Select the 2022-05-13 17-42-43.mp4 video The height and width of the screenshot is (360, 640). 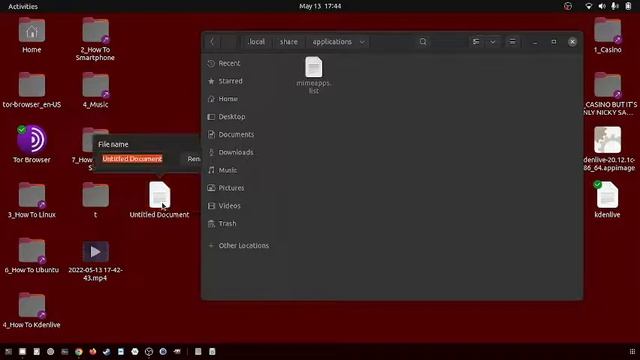click(x=96, y=260)
